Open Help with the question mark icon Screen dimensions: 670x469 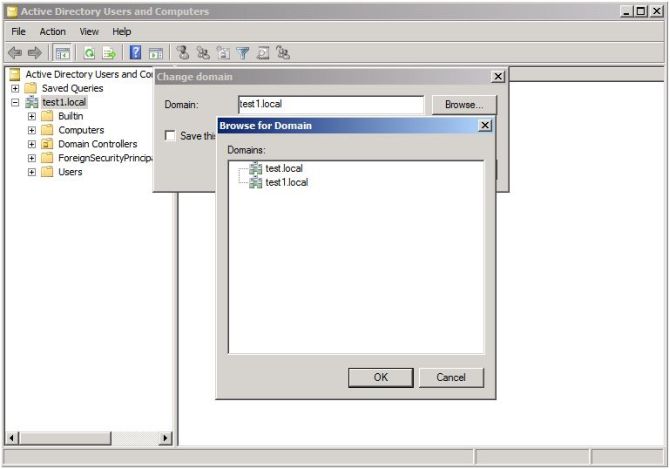(x=135, y=53)
